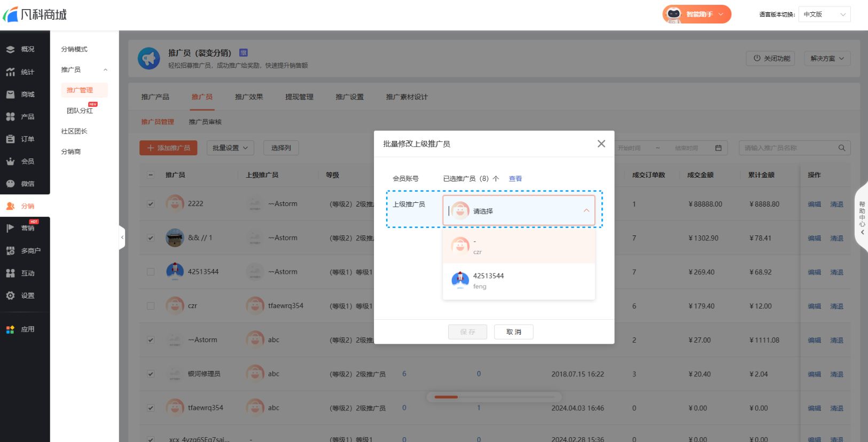Screen dimensions: 868x442
Task: Open the date range calendar icon
Action: (718, 148)
